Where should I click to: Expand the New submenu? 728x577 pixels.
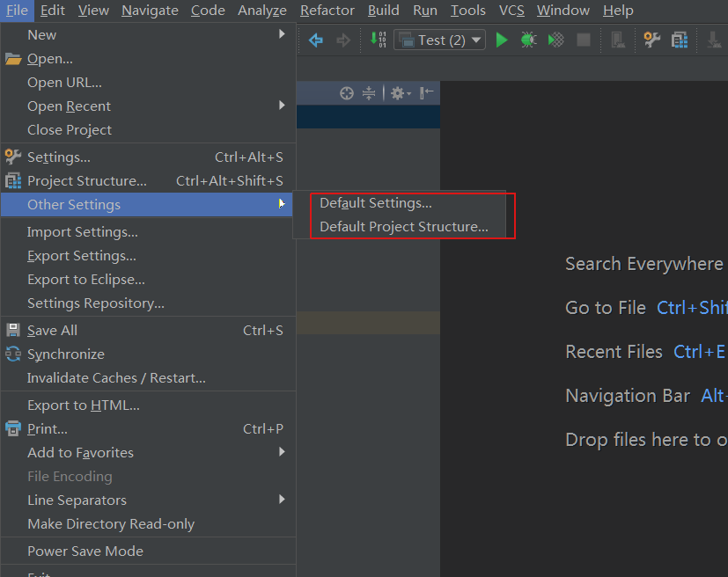(x=148, y=35)
